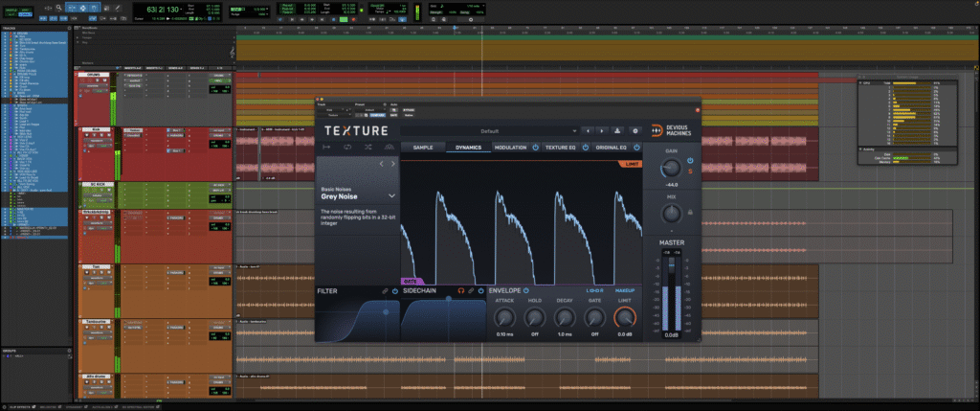The width and height of the screenshot is (980, 411).
Task: Select the one-shot arrow playback mode icon
Action: (326, 147)
